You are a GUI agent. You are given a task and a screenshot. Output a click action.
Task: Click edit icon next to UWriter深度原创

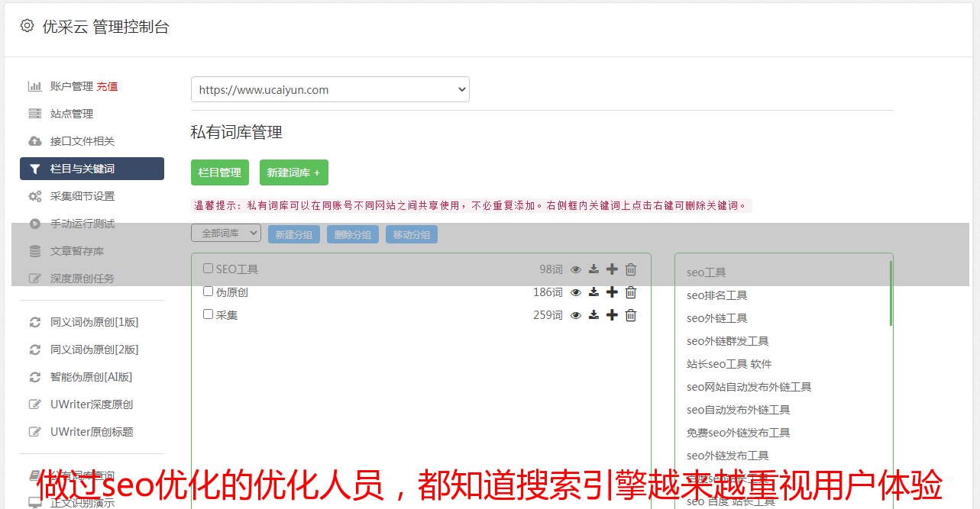(35, 404)
